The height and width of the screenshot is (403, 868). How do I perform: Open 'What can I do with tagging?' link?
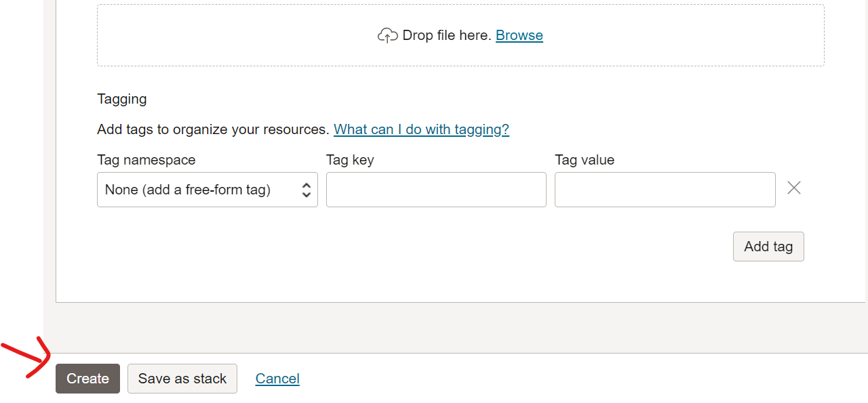pos(421,129)
